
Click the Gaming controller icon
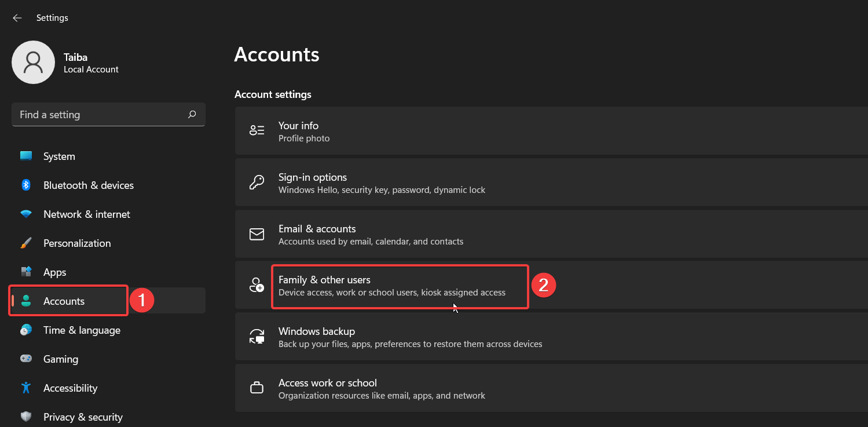(x=26, y=359)
